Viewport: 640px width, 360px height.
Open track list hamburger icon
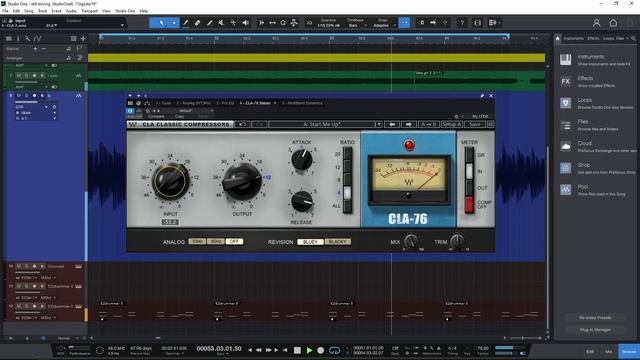point(9,38)
